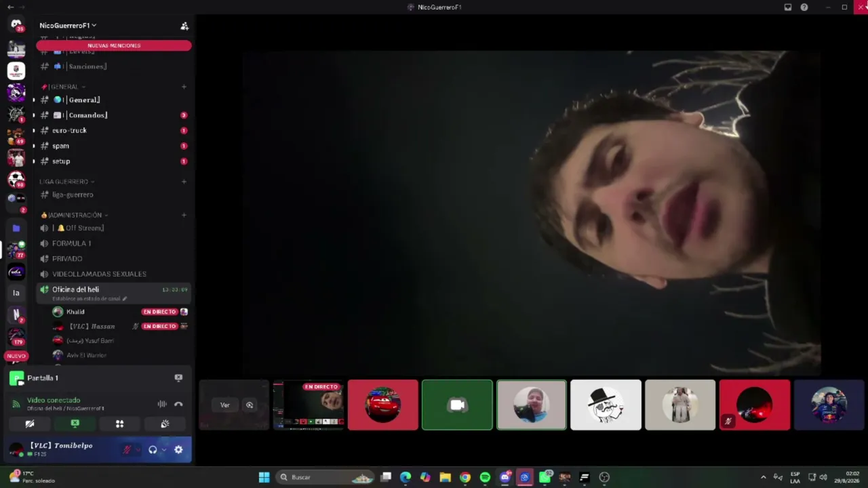Go back with the title bar arrow
The width and height of the screenshot is (868, 488).
[10, 7]
